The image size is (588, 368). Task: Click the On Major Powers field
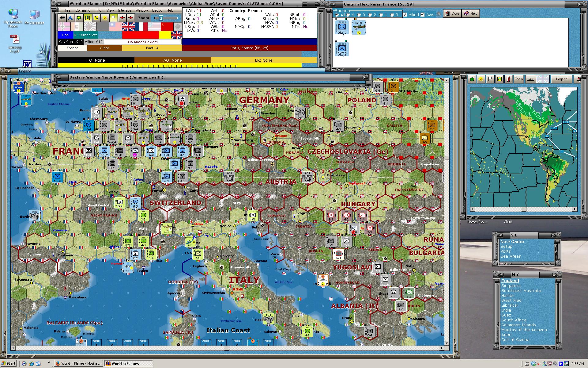[143, 42]
